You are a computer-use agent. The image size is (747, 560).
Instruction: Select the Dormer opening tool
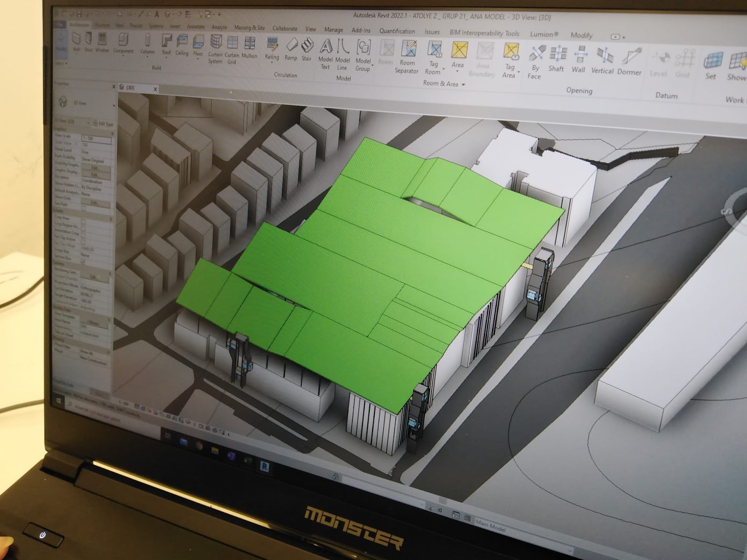(629, 62)
